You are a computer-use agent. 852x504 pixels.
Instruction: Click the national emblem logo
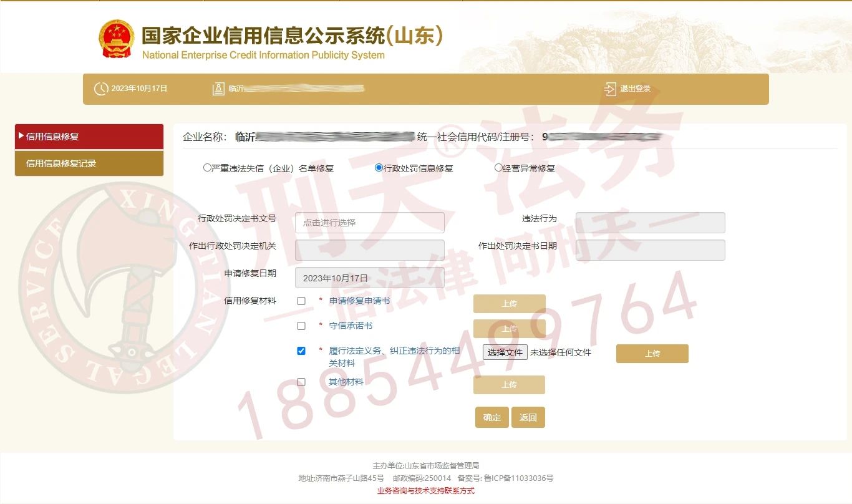click(x=116, y=39)
